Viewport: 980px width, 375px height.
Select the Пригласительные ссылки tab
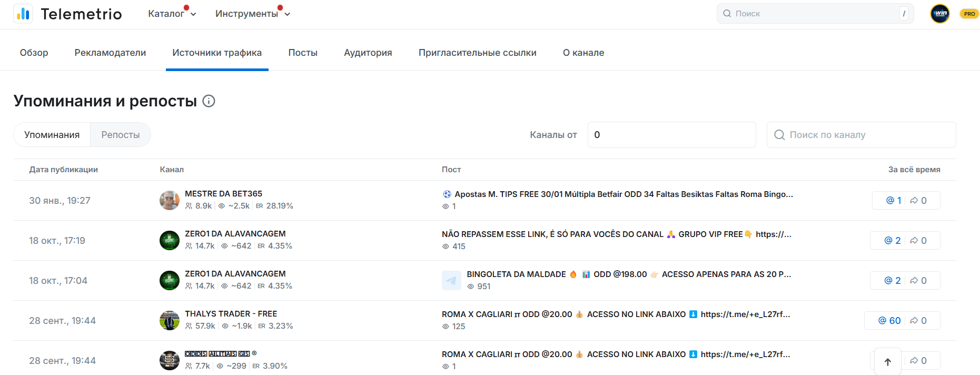(x=477, y=53)
